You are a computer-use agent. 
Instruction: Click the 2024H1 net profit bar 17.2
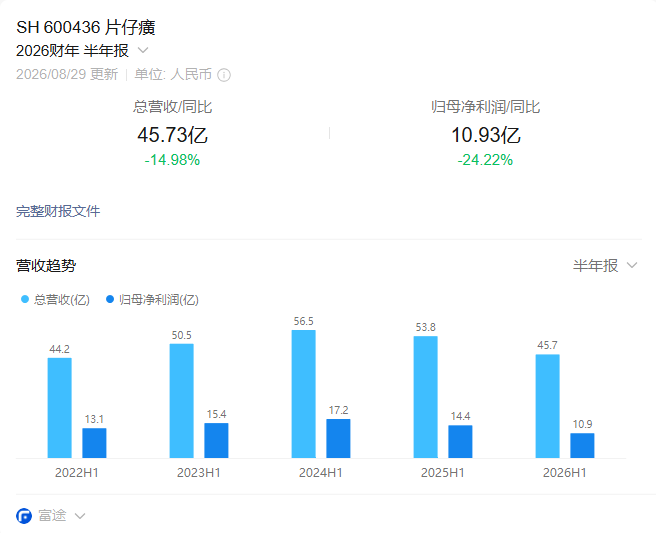coord(338,438)
